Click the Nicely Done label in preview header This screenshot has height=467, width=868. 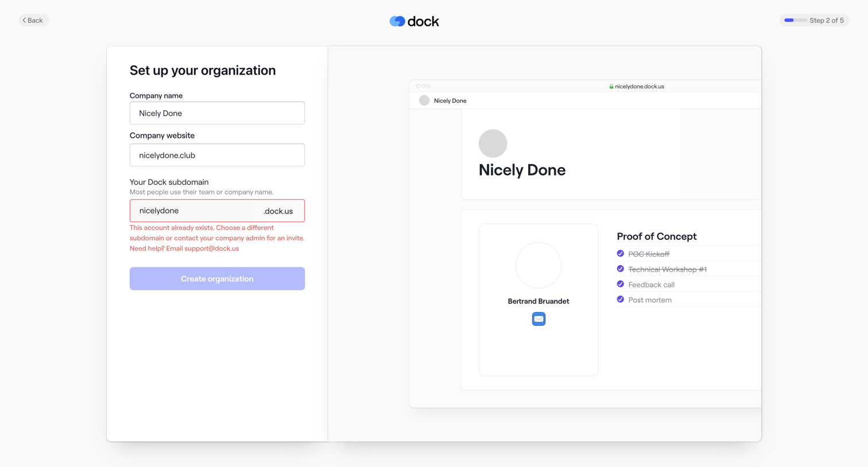[x=450, y=100]
